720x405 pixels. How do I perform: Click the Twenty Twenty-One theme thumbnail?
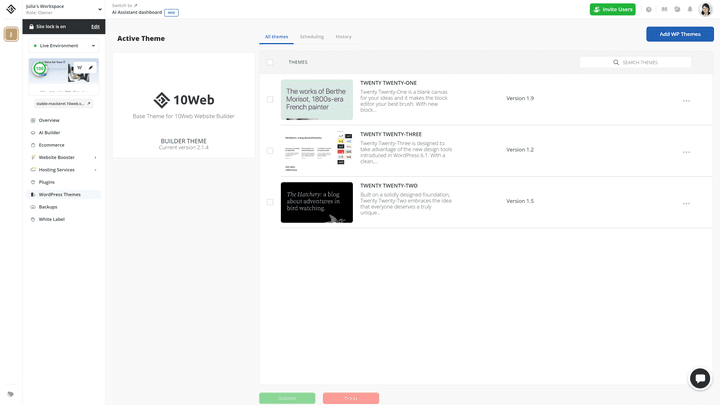tap(317, 100)
